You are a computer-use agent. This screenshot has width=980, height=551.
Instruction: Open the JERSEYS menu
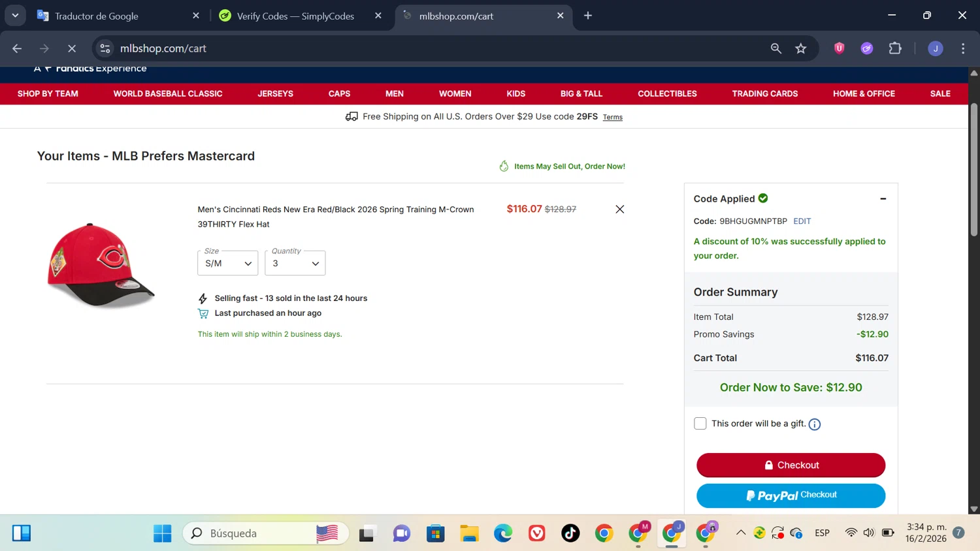coord(275,94)
